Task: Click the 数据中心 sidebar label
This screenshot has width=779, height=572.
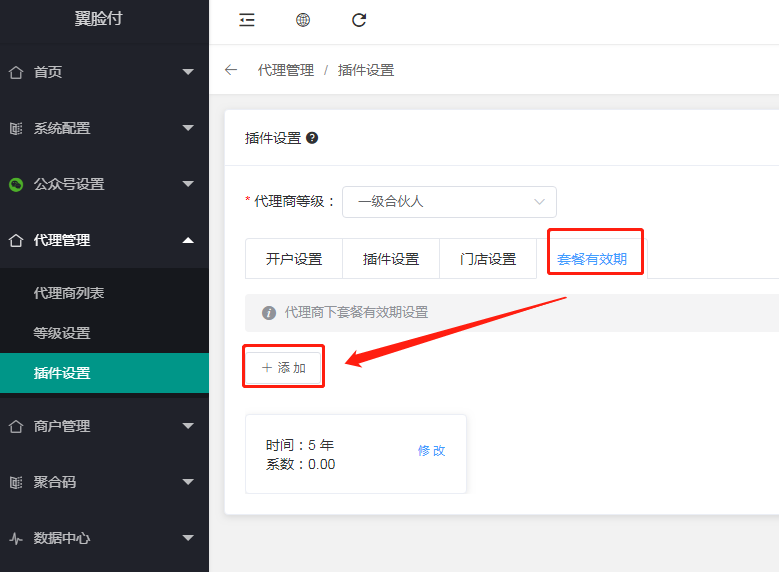Action: tap(62, 538)
